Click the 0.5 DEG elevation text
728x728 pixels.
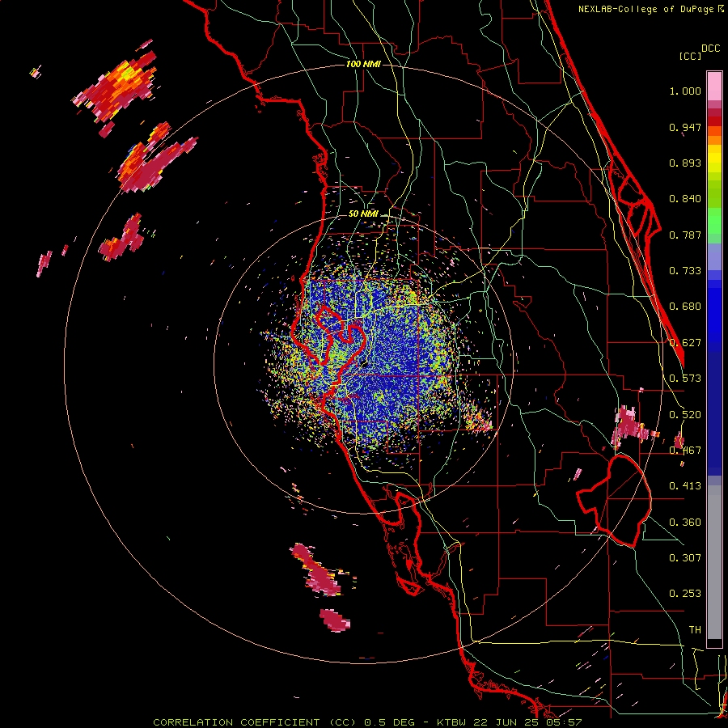tap(390, 722)
